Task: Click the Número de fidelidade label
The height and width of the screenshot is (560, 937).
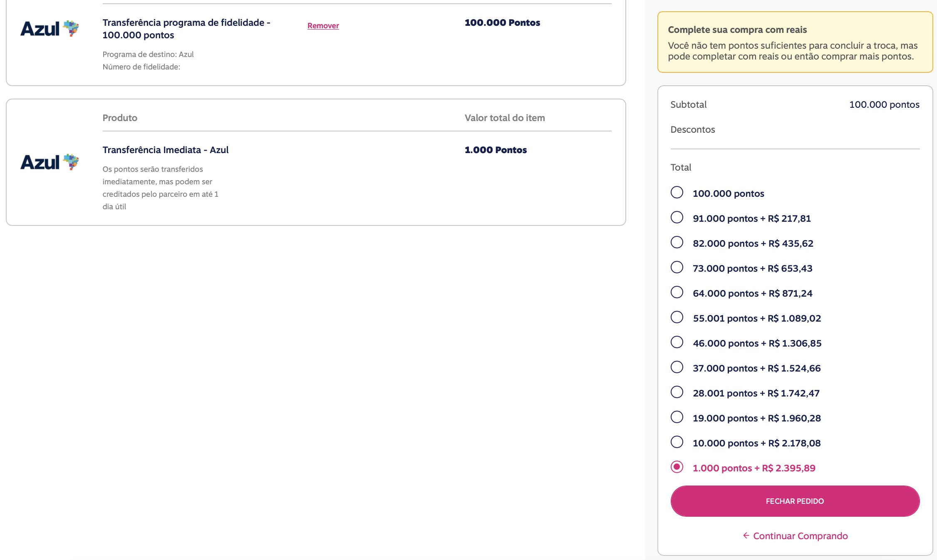Action: [141, 67]
